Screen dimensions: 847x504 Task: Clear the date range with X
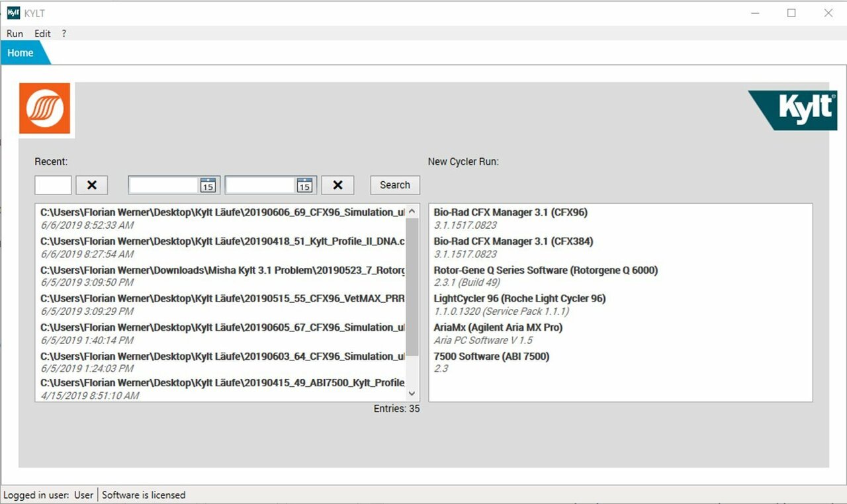337,185
